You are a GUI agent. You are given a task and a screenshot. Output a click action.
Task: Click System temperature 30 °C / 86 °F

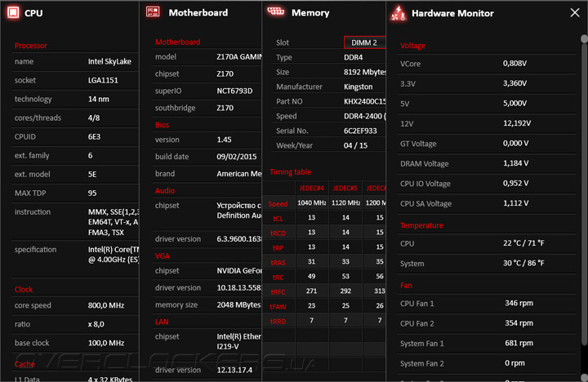tap(523, 263)
